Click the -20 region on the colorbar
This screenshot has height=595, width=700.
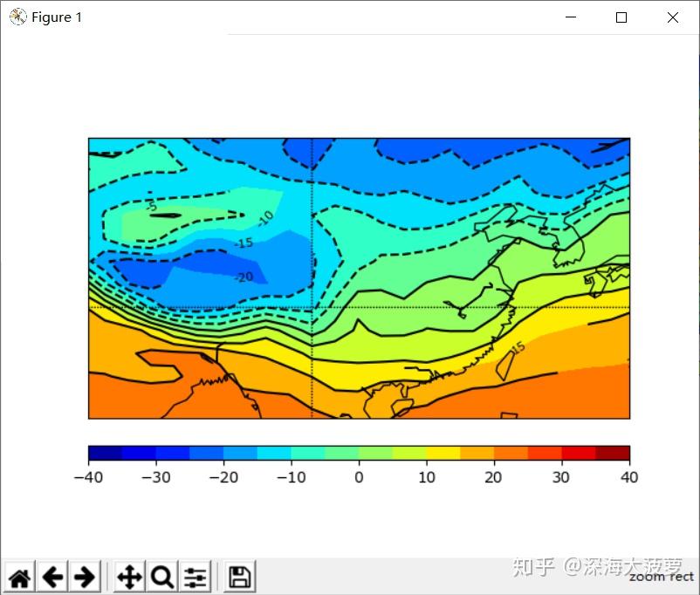225,453
